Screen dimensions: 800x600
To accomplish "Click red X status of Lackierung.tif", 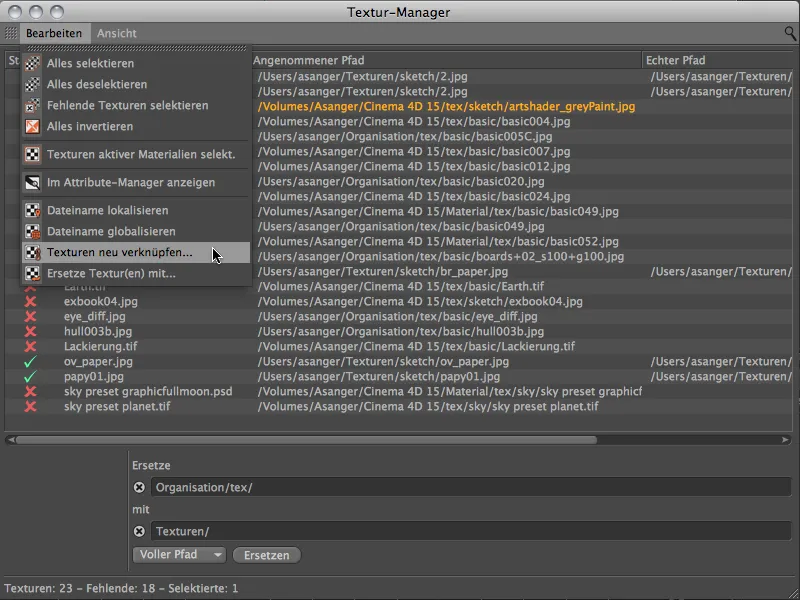I will point(31,346).
